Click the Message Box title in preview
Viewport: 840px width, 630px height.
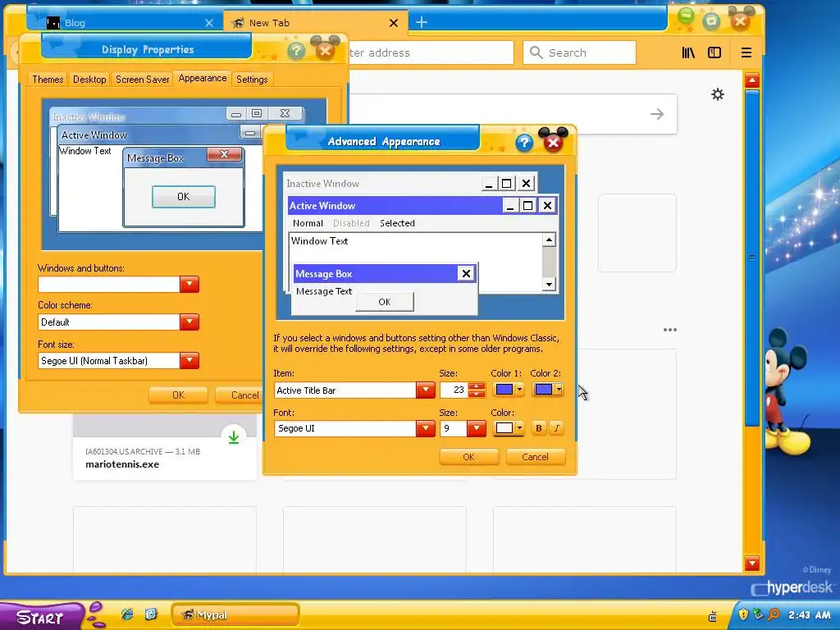click(323, 274)
